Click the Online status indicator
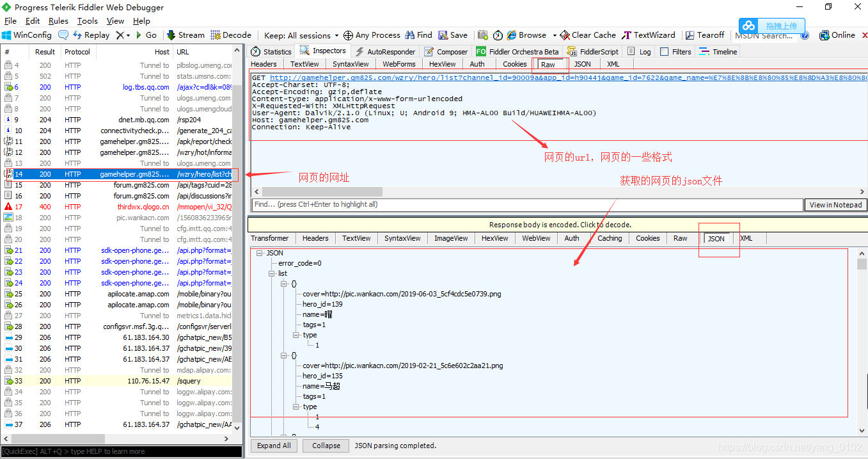Viewport: 868px width, 459px height. pos(837,35)
